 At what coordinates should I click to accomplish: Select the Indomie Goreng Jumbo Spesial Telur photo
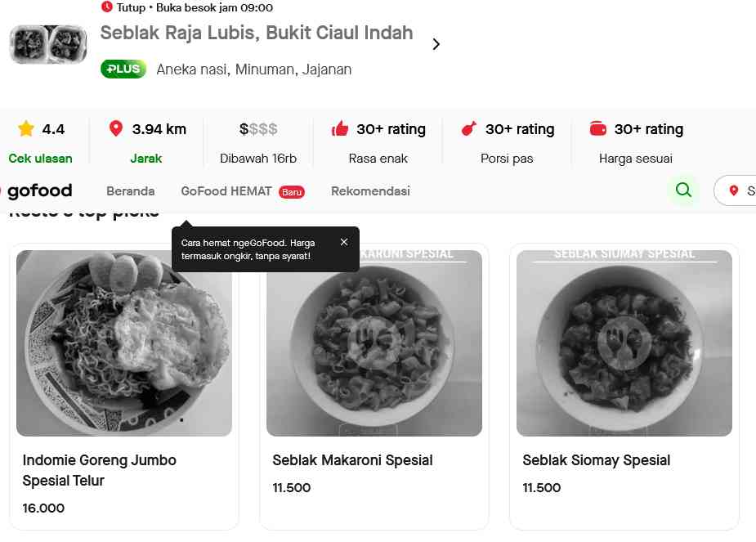(124, 343)
